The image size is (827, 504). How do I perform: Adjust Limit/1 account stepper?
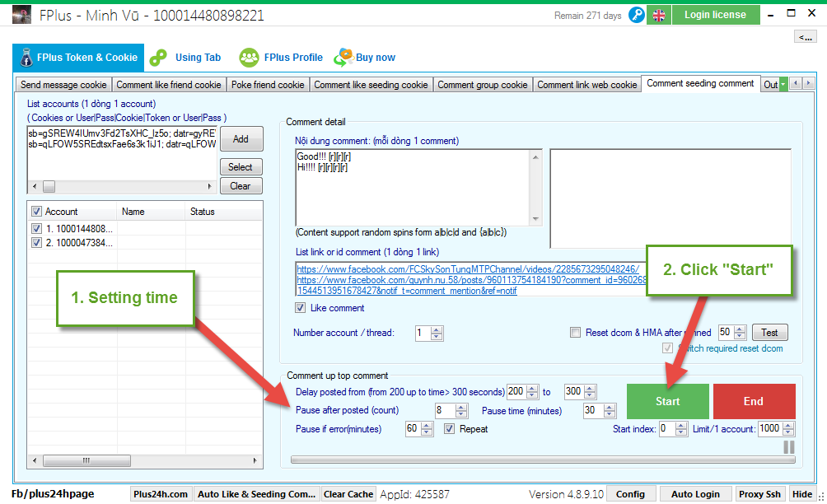pyautogui.click(x=788, y=429)
